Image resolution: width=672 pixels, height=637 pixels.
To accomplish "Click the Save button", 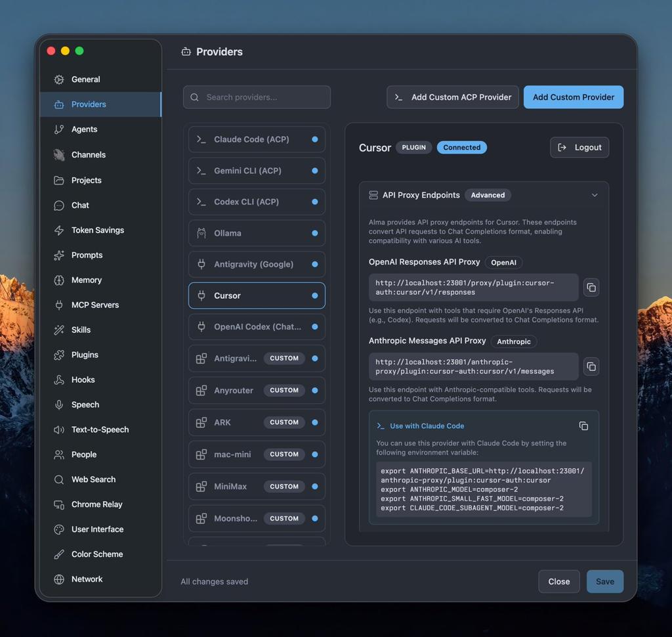I will (x=604, y=582).
